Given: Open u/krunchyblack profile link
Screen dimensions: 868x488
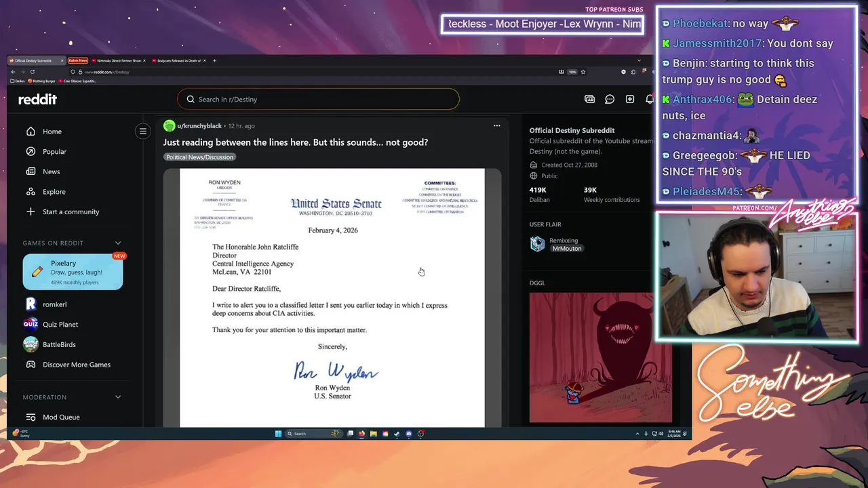Looking at the screenshot, I should (199, 126).
